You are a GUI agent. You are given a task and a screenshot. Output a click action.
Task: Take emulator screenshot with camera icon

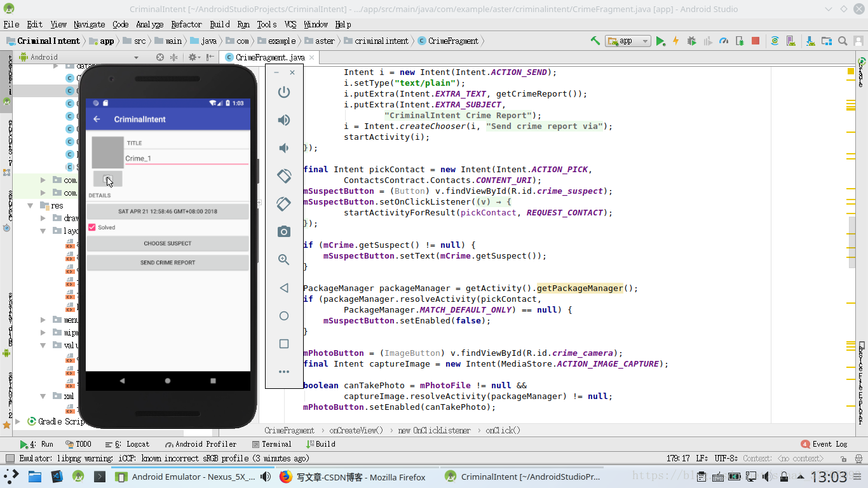pyautogui.click(x=284, y=232)
